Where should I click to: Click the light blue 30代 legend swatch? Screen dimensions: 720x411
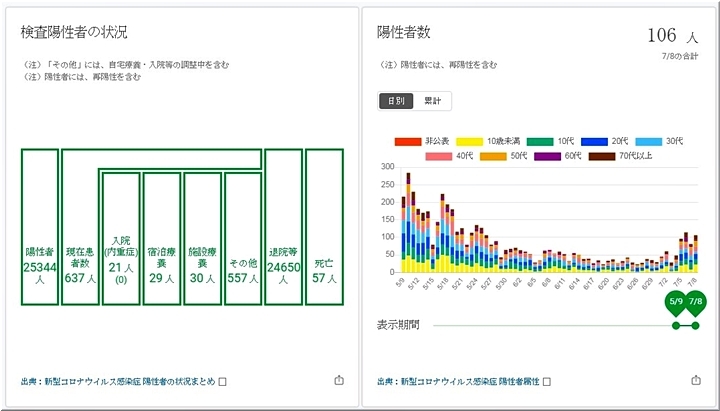(648, 141)
